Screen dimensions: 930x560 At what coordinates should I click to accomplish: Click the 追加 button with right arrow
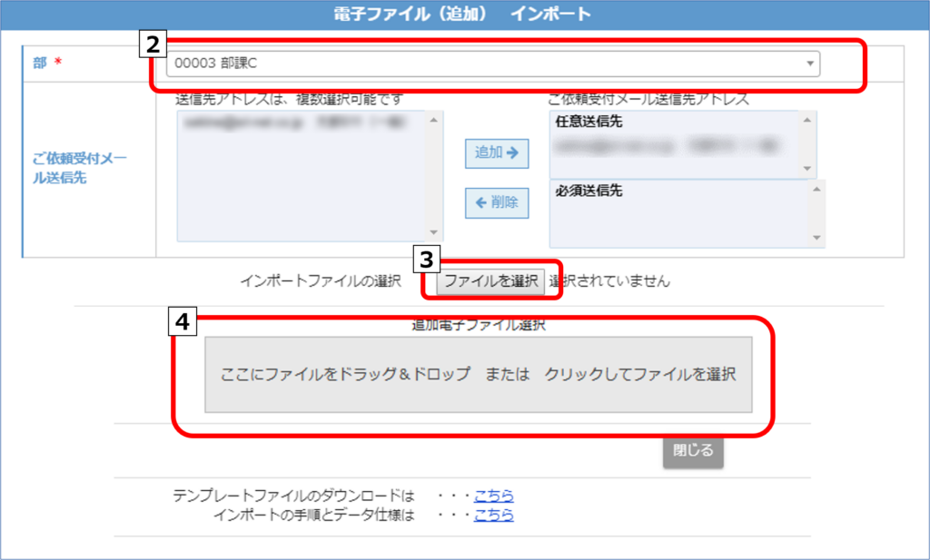[x=497, y=153]
